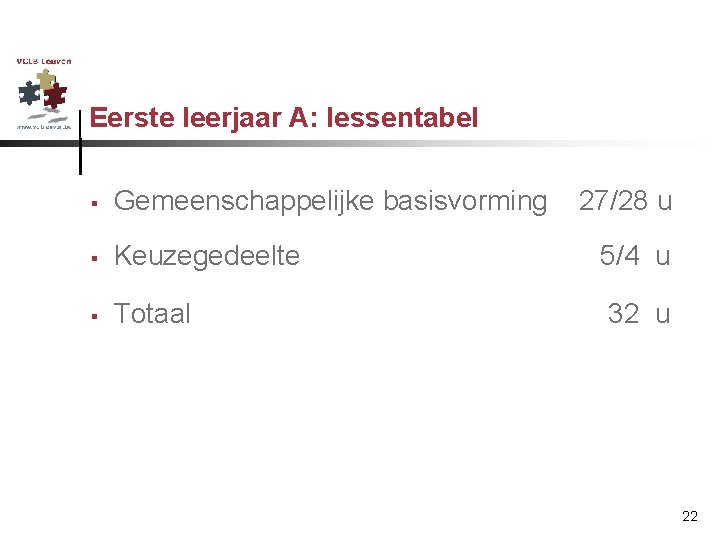Click the bullet before Gemeenschappelijke basisvorming
720x540 pixels.
tap(92, 203)
